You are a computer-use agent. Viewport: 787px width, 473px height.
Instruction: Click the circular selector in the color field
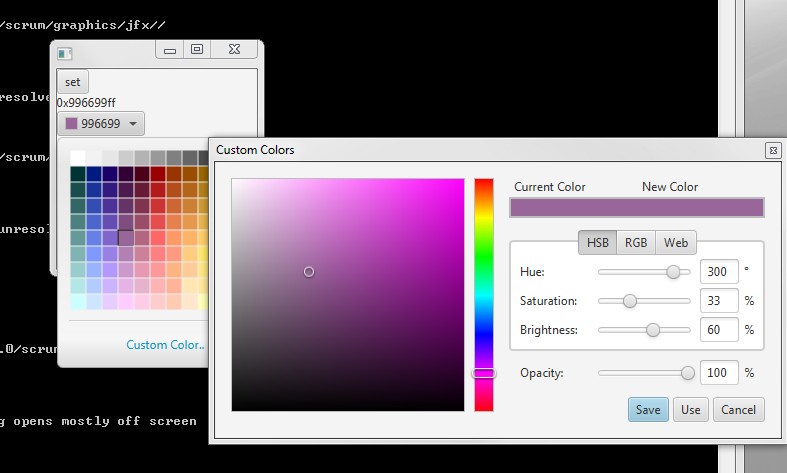(309, 272)
